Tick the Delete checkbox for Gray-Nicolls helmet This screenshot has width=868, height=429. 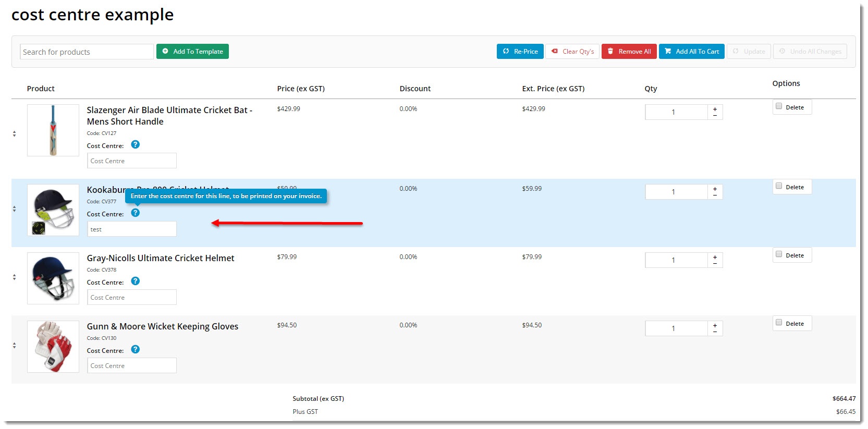[779, 254]
